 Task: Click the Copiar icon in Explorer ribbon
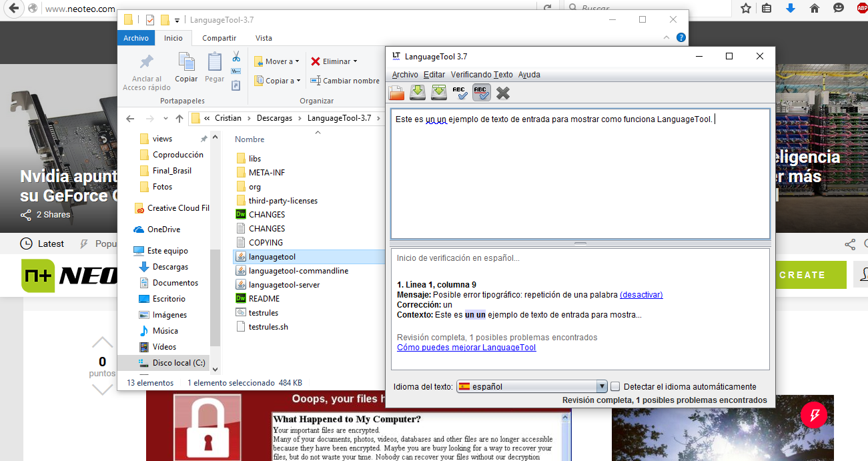pyautogui.click(x=186, y=61)
